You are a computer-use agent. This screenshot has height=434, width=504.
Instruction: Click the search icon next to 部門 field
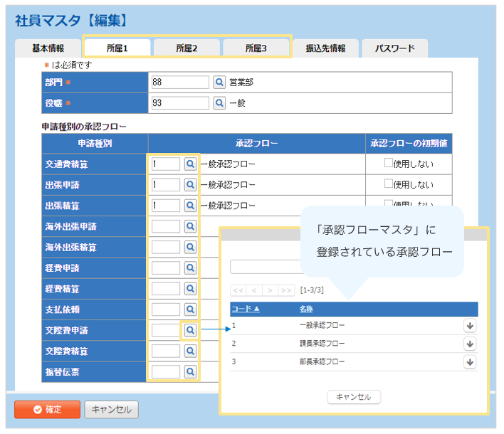(x=219, y=83)
